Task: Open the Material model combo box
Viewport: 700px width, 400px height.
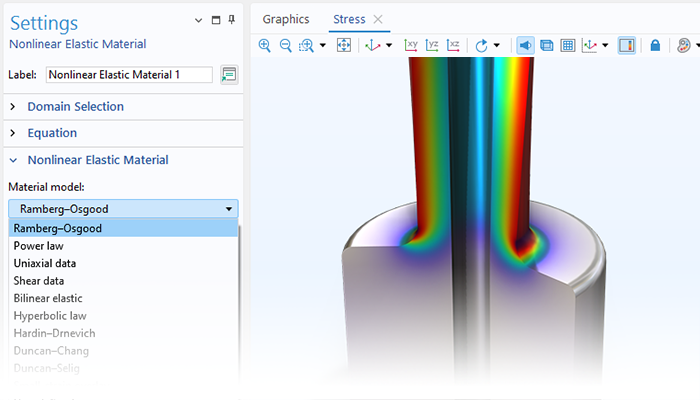Action: coord(123,209)
